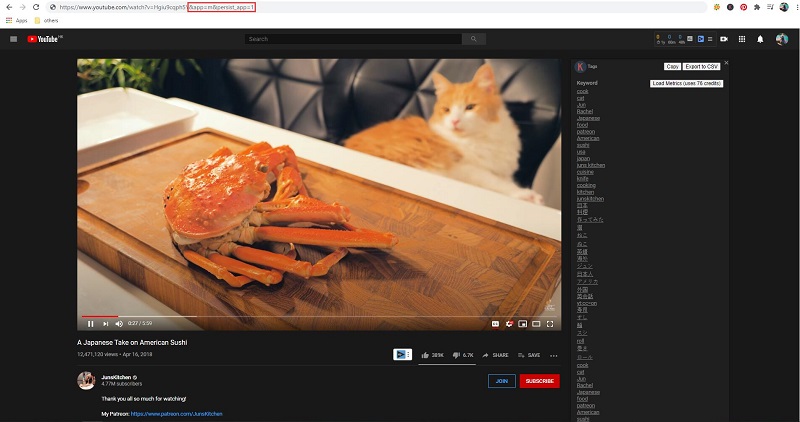800x422 pixels.
Task: Open the YouTube apps grid
Action: [x=741, y=39]
